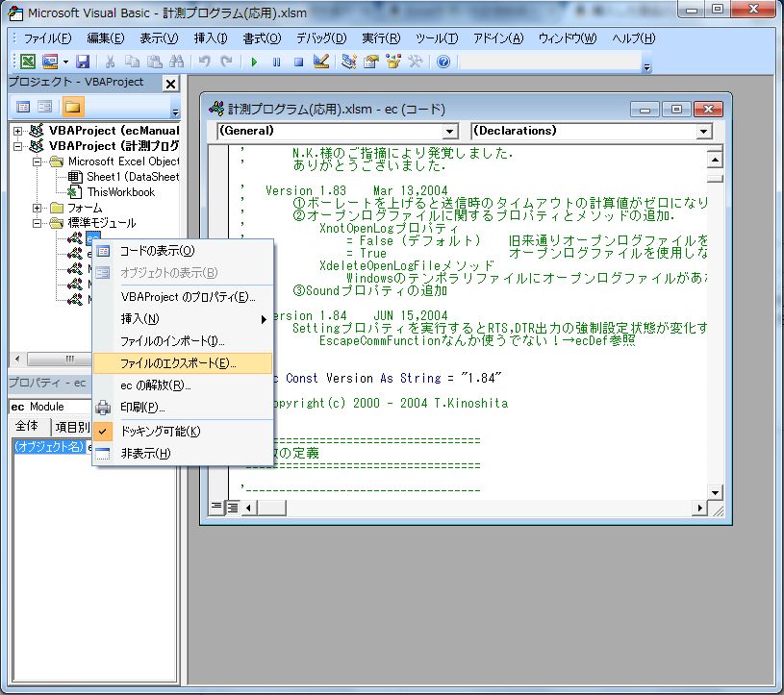Open the main toolbar options arrow
Screen dimensions: 784x695
click(647, 66)
